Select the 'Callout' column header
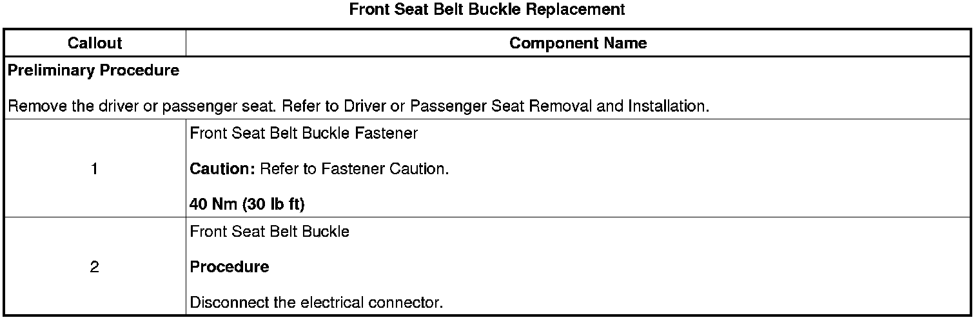980x320 pixels. pos(95,43)
